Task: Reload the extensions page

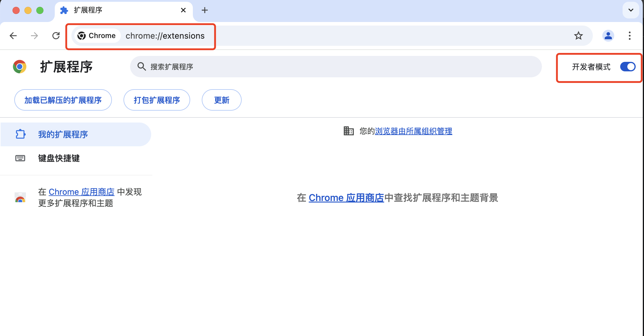Action: click(x=56, y=35)
